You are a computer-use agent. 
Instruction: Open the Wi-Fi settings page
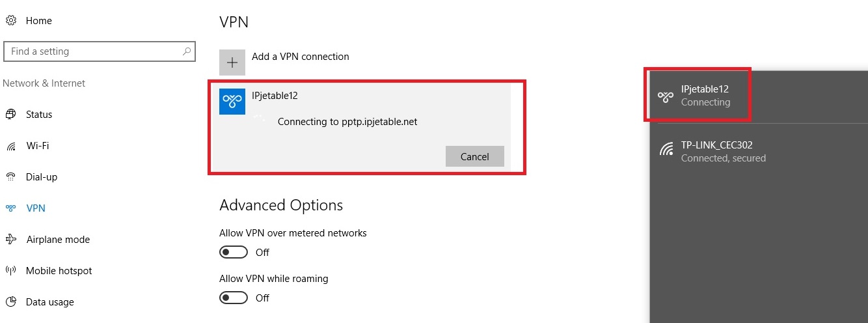point(38,146)
